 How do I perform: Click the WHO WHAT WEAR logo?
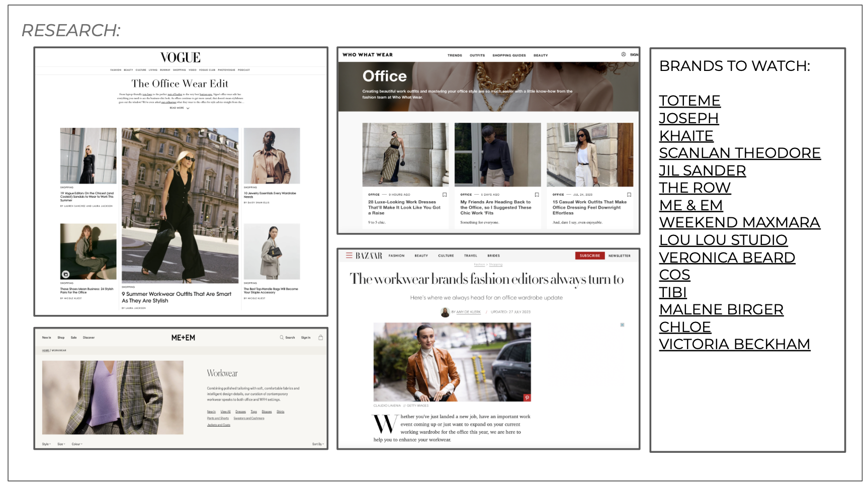point(368,55)
